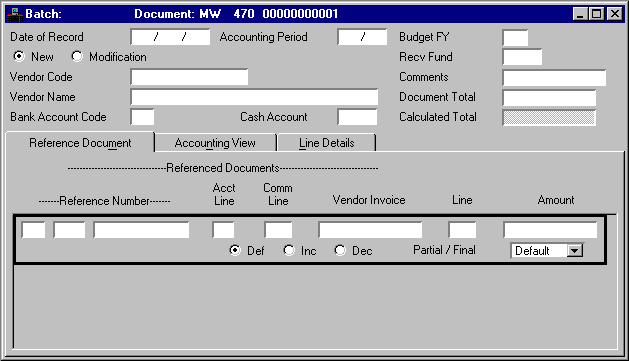The width and height of the screenshot is (629, 361).
Task: Click the Batch window application icon
Action: click(15, 14)
